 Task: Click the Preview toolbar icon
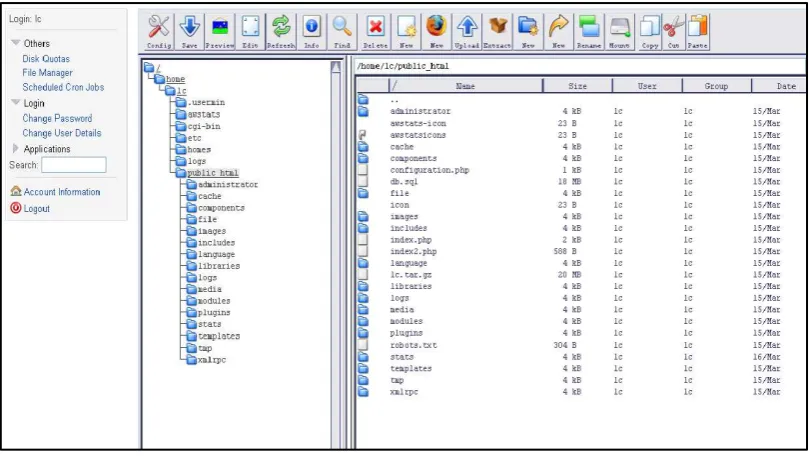point(220,31)
